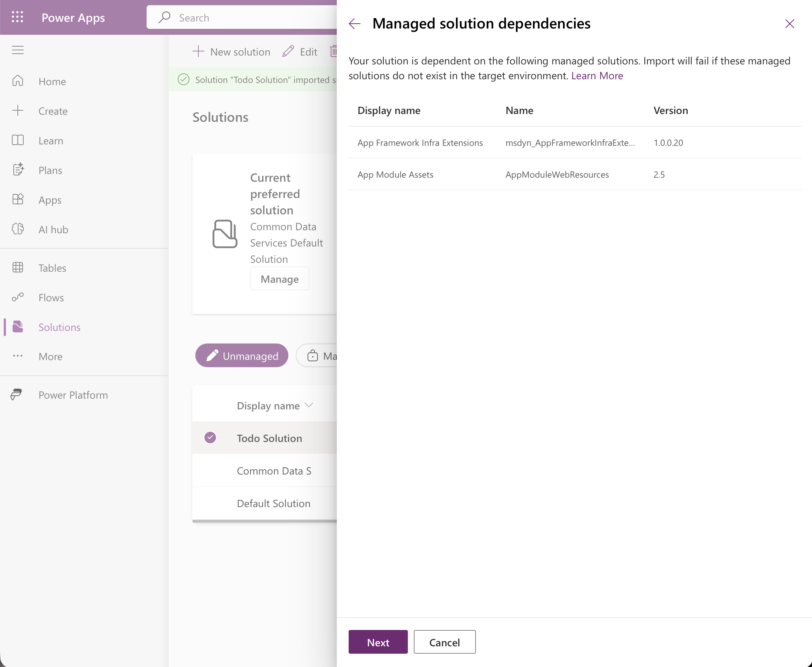Click the Home icon in sidebar
Image resolution: width=812 pixels, height=667 pixels.
[18, 81]
